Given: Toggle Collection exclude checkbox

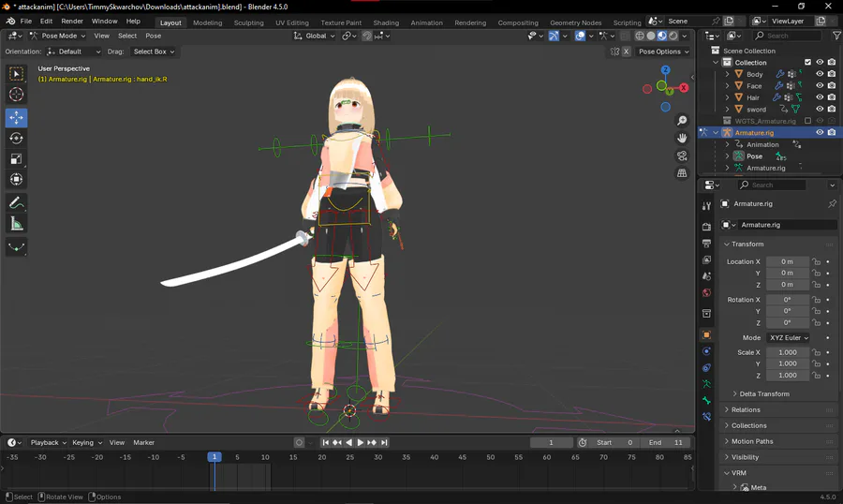Looking at the screenshot, I should click(807, 63).
